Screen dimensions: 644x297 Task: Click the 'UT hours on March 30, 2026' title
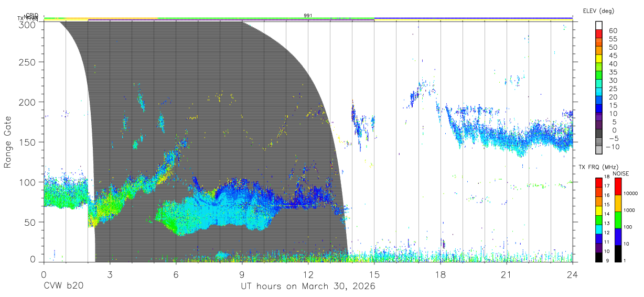(308, 287)
